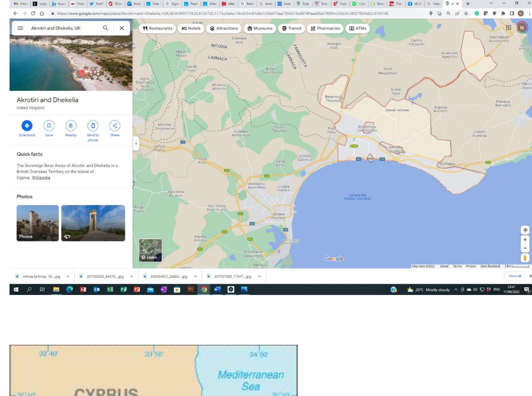
Task: Share this location
Action: click(115, 126)
